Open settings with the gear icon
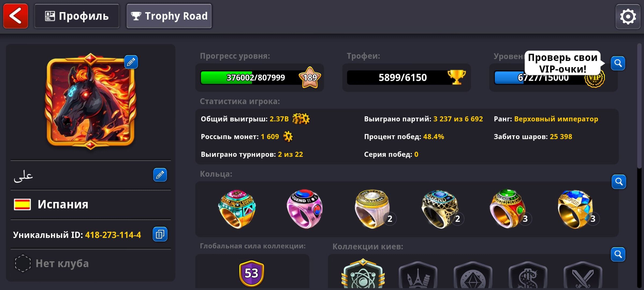 [628, 17]
